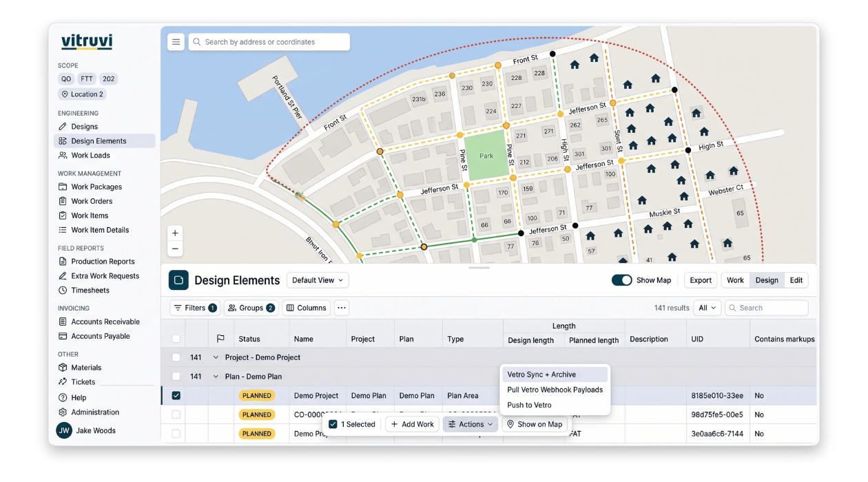Open Production Reports

103,262
